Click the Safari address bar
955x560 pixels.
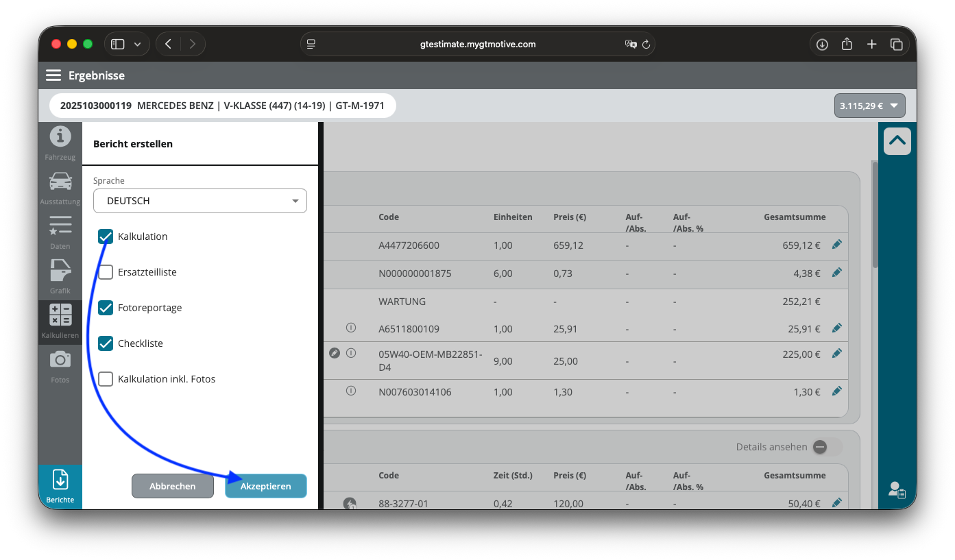478,44
